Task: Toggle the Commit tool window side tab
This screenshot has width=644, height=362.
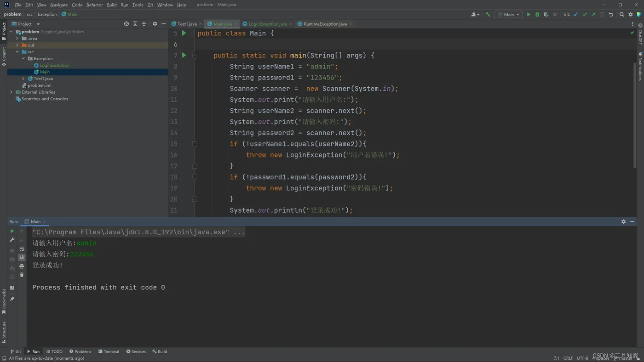Action: coord(4,57)
